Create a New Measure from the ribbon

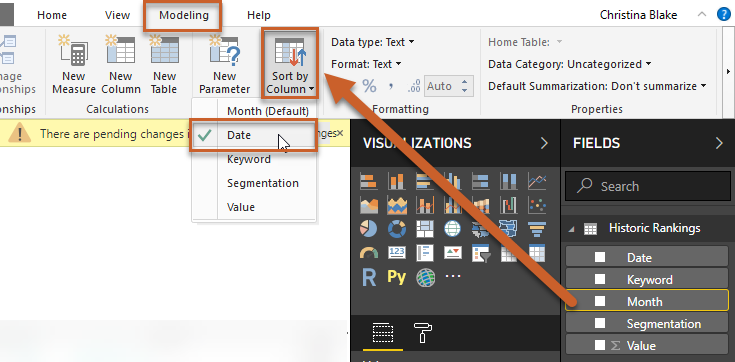tap(74, 64)
